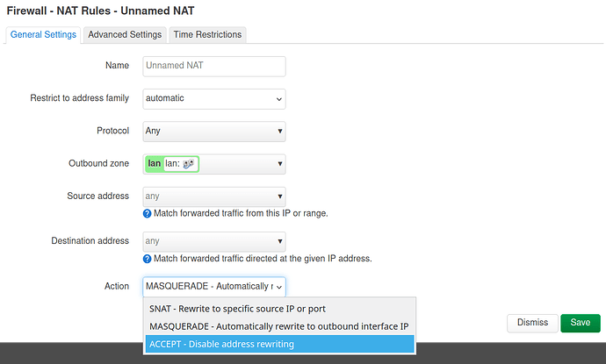Image resolution: width=606 pixels, height=364 pixels.
Task: Choose MASQUERADE option in the open list
Action: 279,326
